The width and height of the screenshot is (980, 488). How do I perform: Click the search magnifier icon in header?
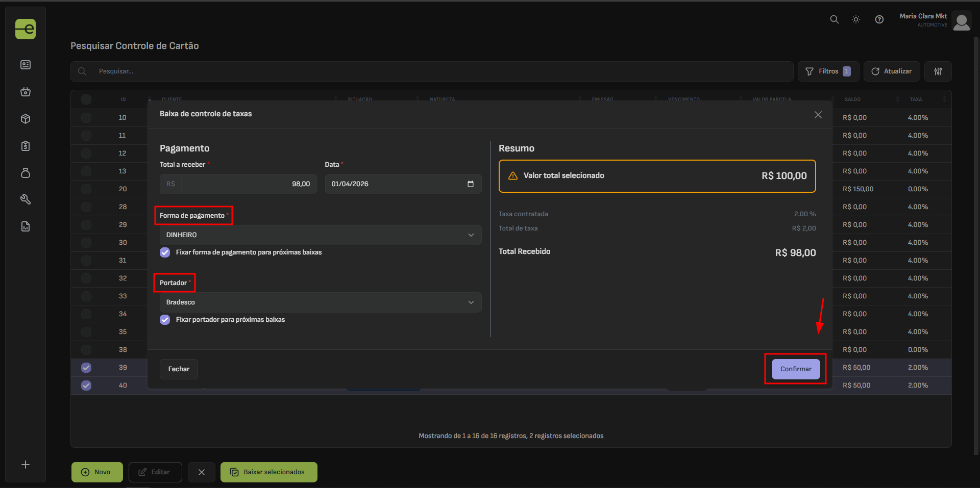[x=834, y=19]
